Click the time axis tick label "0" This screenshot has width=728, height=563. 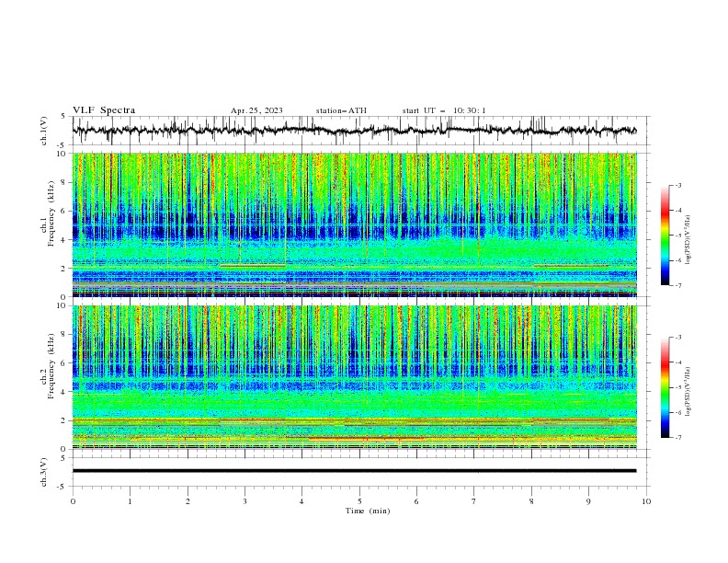(x=73, y=501)
